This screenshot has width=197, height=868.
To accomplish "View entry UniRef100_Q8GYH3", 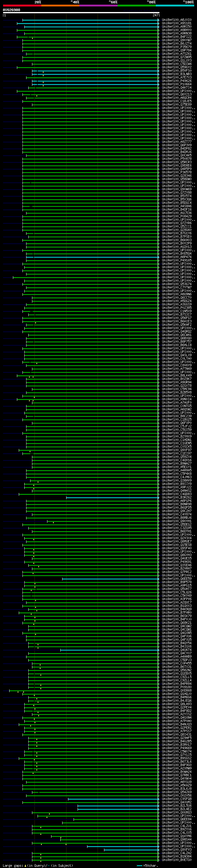I will pyautogui.click(x=177, y=555).
